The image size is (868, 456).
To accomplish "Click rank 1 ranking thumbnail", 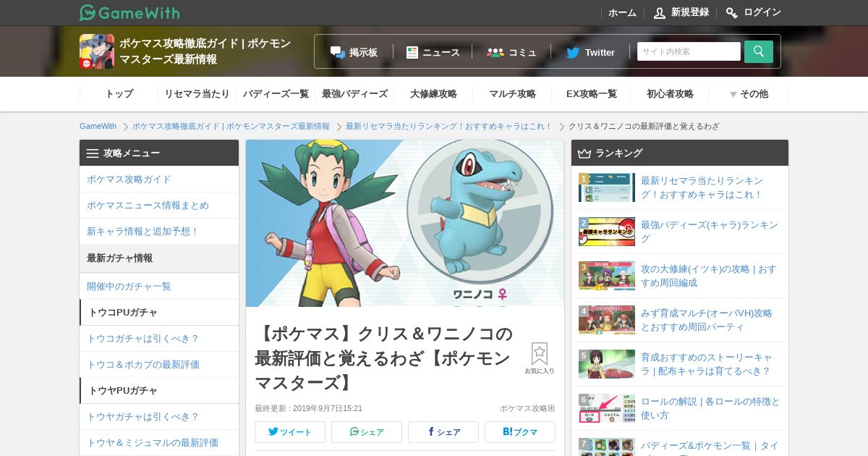I will [x=607, y=187].
